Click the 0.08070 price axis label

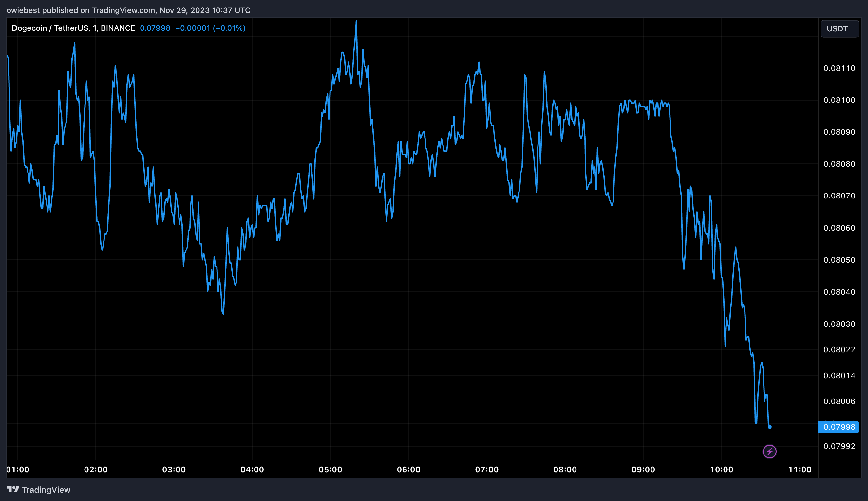(839, 196)
